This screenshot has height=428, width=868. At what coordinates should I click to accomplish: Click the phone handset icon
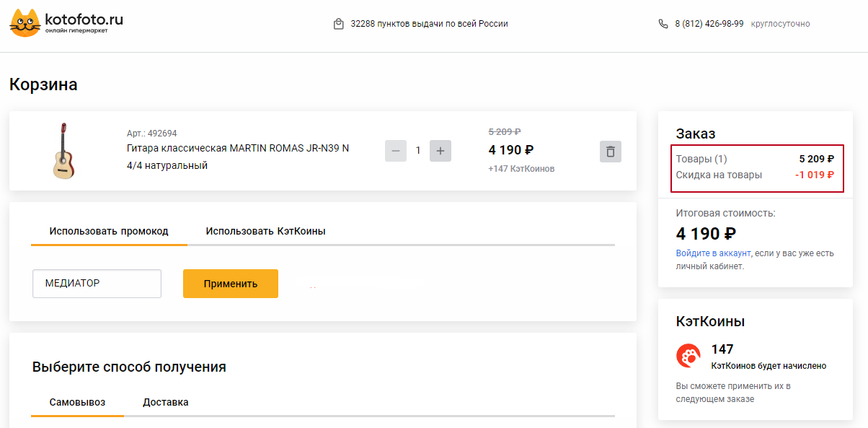pyautogui.click(x=663, y=24)
